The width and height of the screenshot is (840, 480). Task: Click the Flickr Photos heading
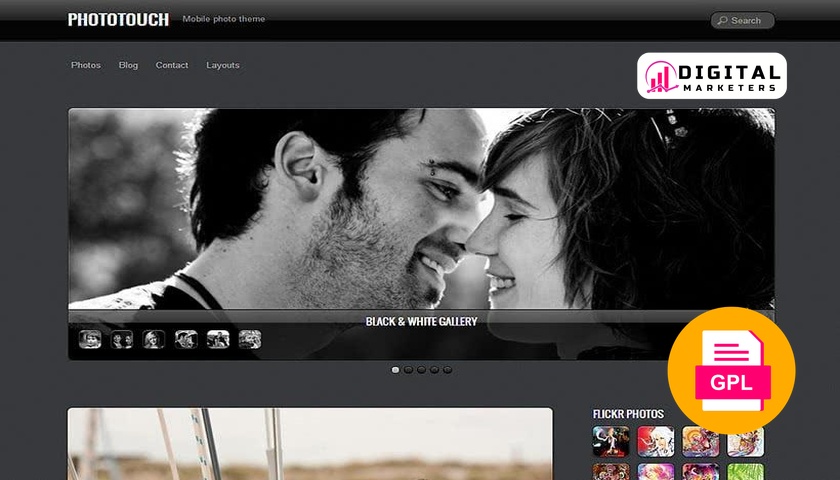tap(628, 414)
